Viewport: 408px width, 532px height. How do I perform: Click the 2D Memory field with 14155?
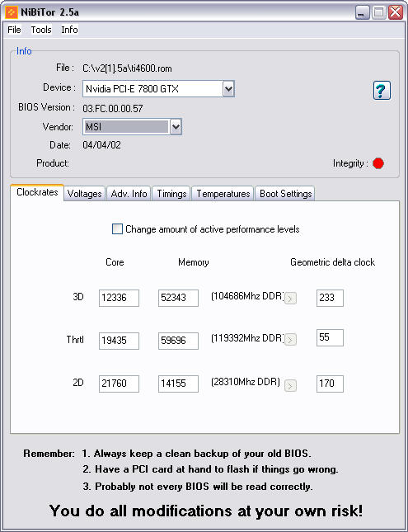click(x=178, y=384)
